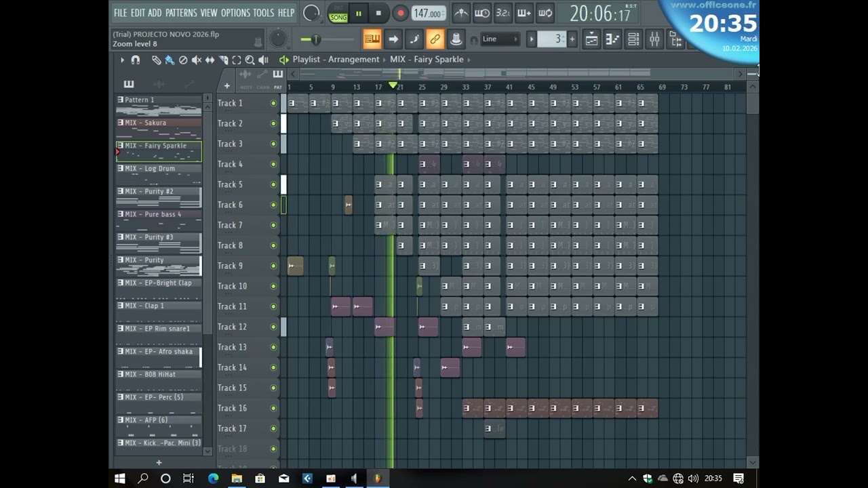Open the Channel rack view icon
This screenshot has width=868, height=488.
633,39
